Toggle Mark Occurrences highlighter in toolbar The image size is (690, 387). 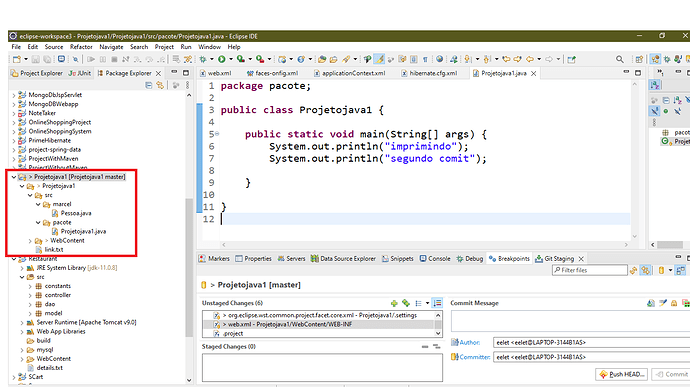coord(379,59)
